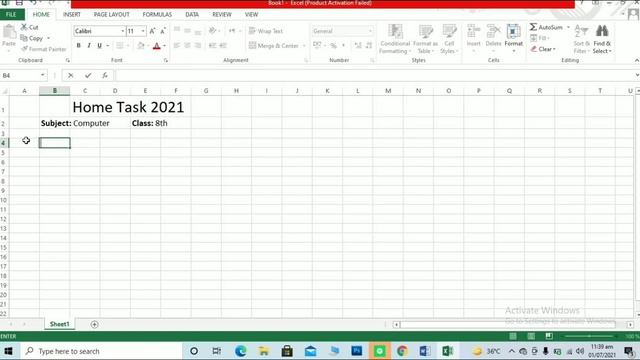The height and width of the screenshot is (360, 640).
Task: Switch to the DATA tab
Action: pyautogui.click(x=192, y=14)
